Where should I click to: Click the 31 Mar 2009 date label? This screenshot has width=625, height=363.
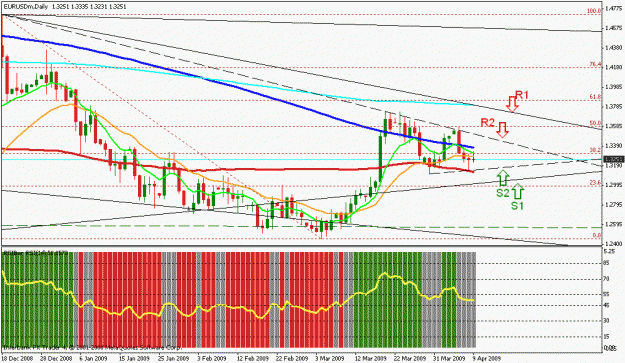(449, 358)
